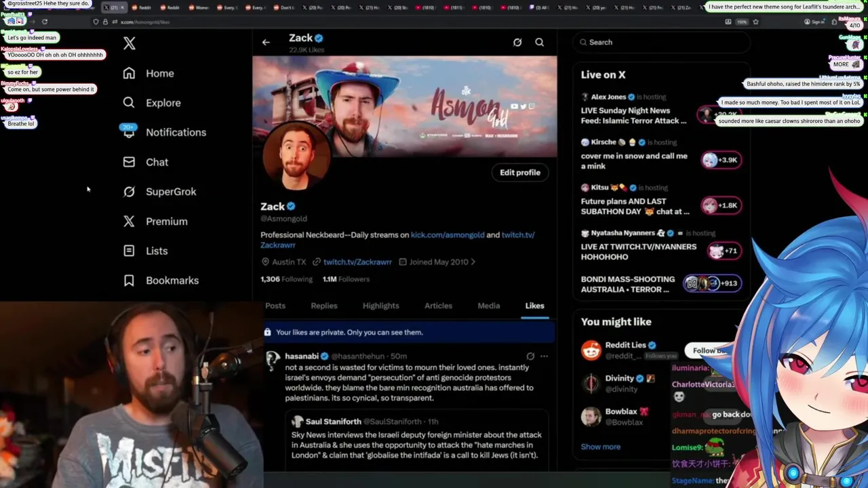This screenshot has height=488, width=868.
Task: Open the 1,306 Following list
Action: [286, 279]
